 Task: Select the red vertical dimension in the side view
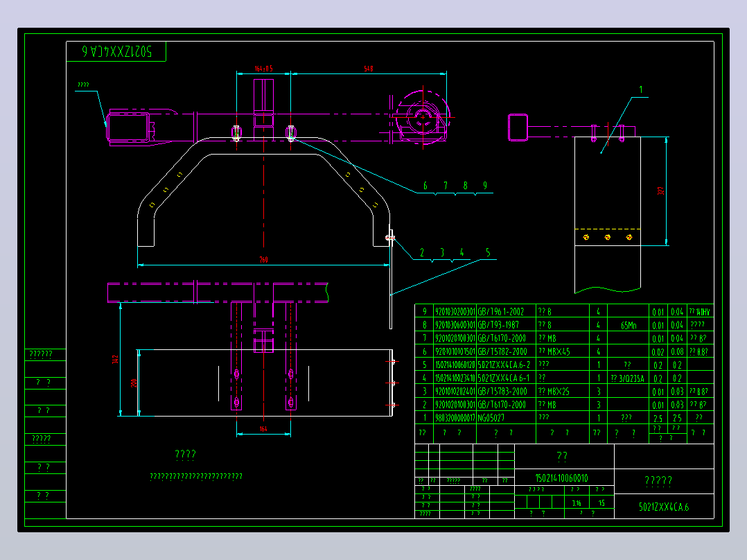coord(660,191)
